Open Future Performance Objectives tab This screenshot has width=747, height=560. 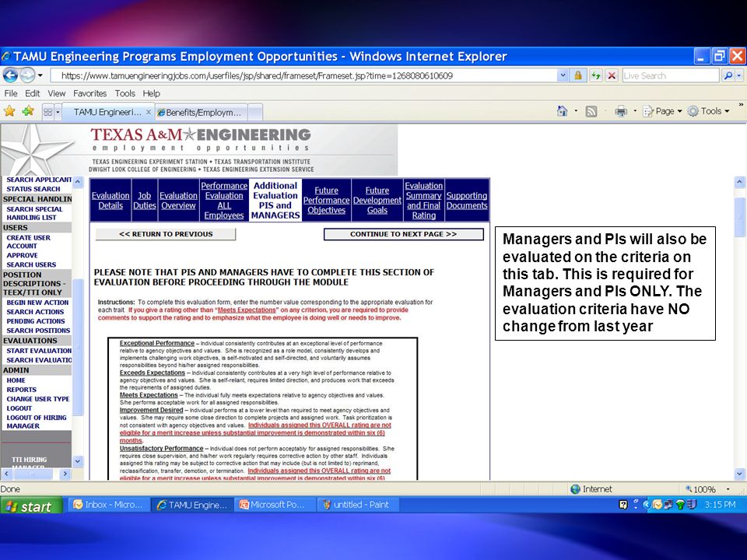[326, 201]
